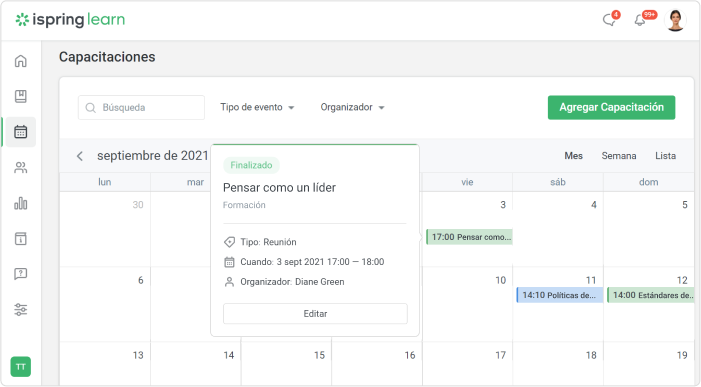
Task: Open the 17:00 Pensar como event
Action: pyautogui.click(x=469, y=237)
